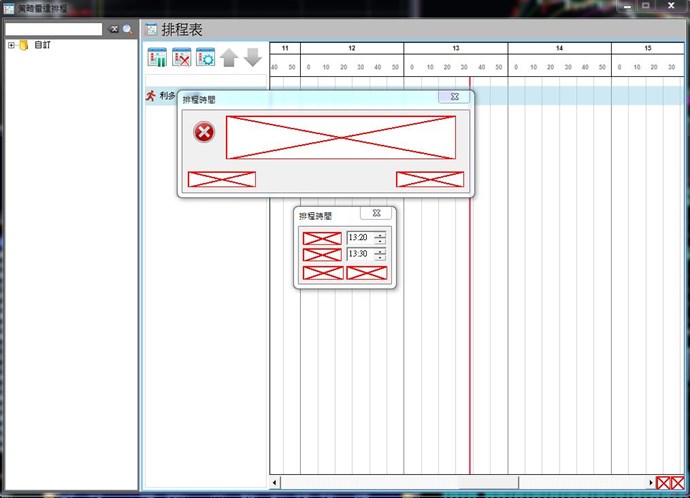Move the item down with the down arrow
This screenshot has height=498, width=690.
252,58
